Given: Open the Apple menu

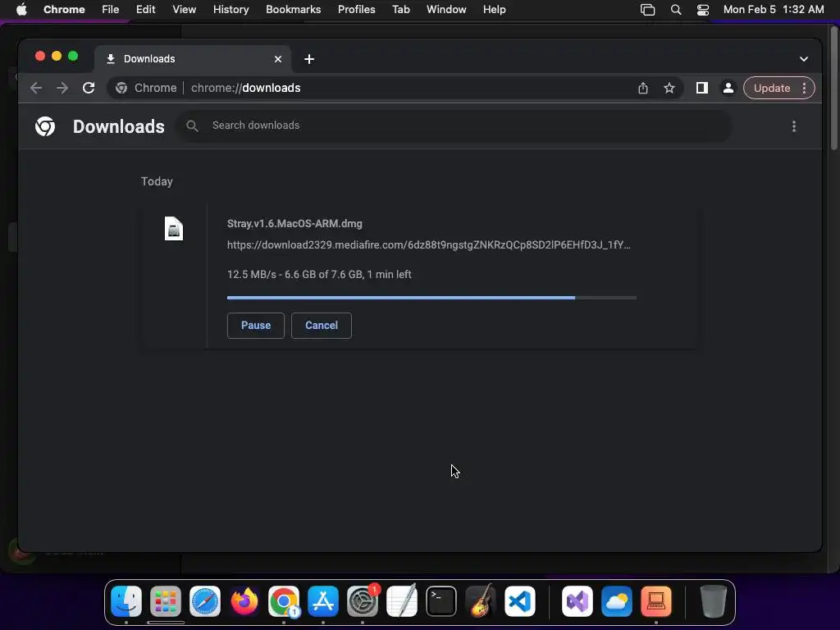Looking at the screenshot, I should coord(21,10).
